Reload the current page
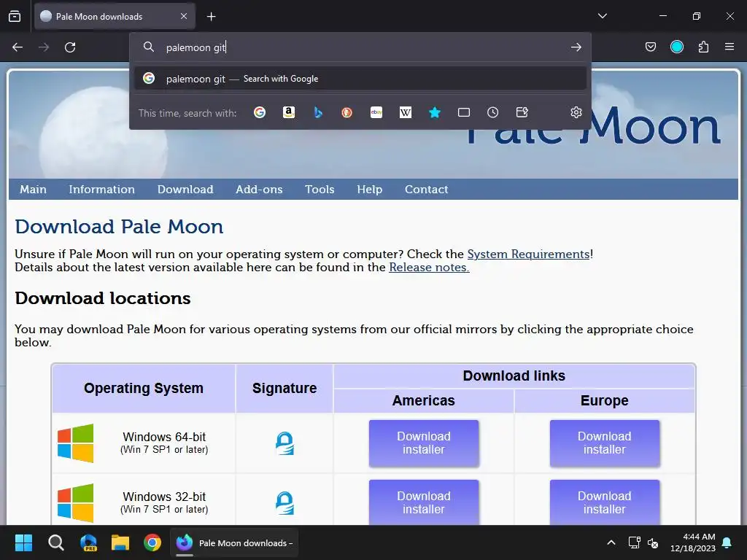 coord(70,47)
